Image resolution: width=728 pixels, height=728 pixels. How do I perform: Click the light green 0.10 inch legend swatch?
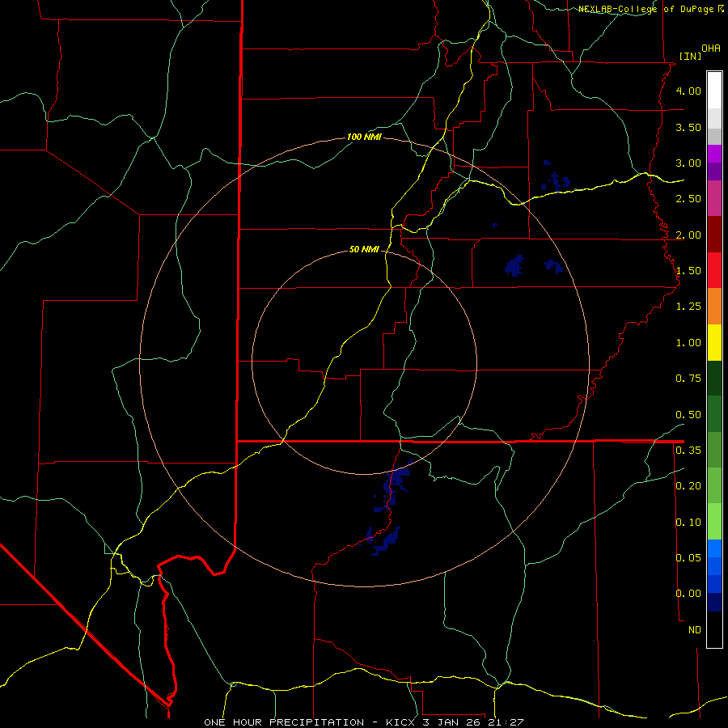click(x=714, y=522)
